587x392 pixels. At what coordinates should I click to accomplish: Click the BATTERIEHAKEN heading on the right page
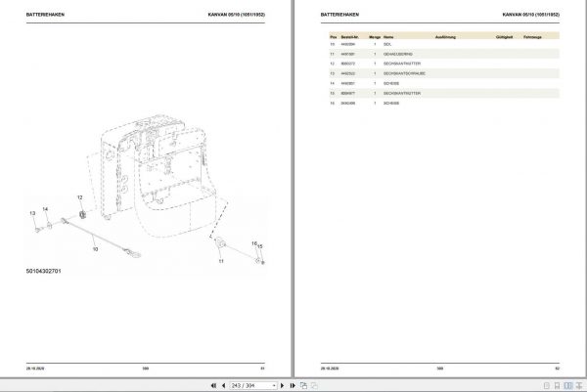(339, 15)
